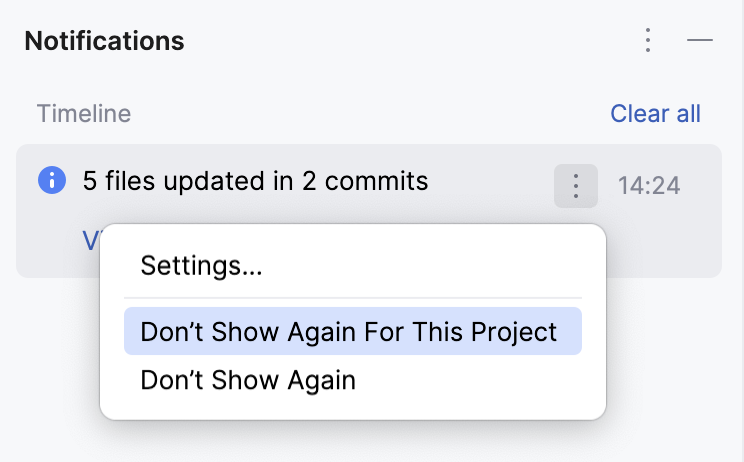Click the 14:24 notification timestamp
Image resolution: width=744 pixels, height=462 pixels.
(x=649, y=186)
